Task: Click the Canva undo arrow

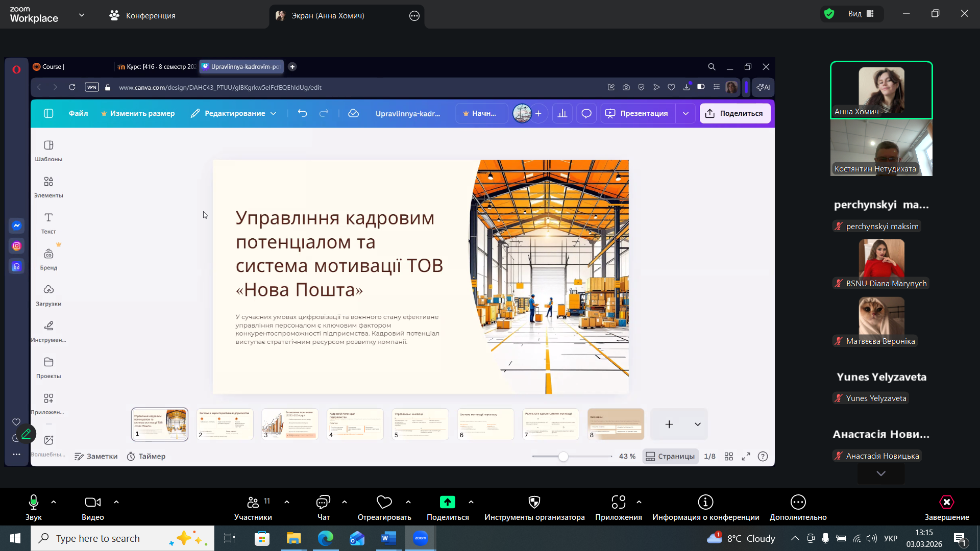Action: click(x=303, y=113)
